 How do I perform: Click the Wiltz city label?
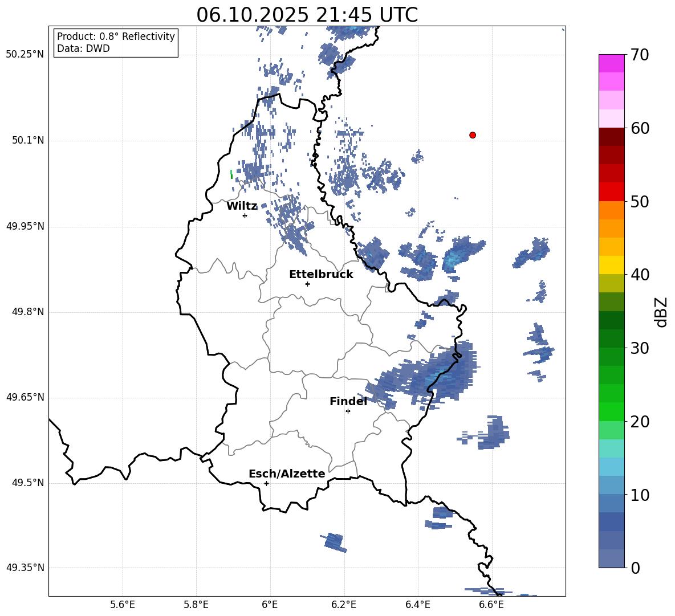[242, 206]
